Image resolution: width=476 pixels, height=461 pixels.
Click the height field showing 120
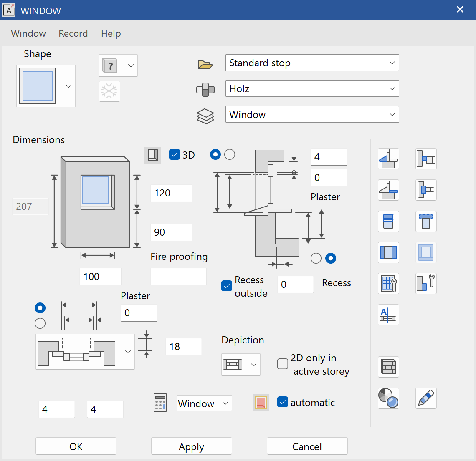pos(171,193)
